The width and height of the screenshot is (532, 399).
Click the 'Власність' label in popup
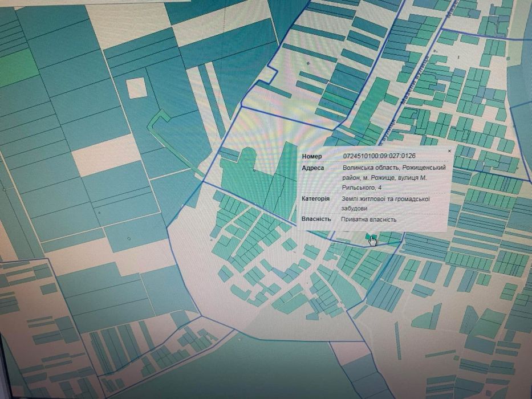coord(316,219)
